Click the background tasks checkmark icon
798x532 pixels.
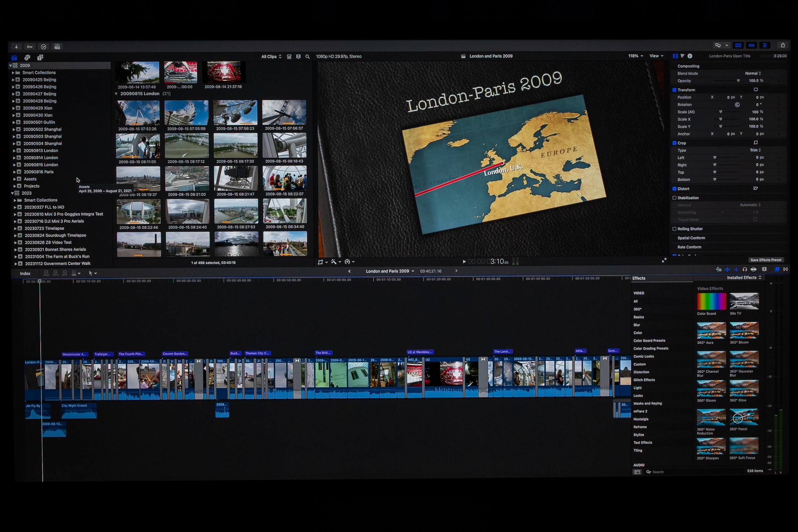[x=44, y=47]
